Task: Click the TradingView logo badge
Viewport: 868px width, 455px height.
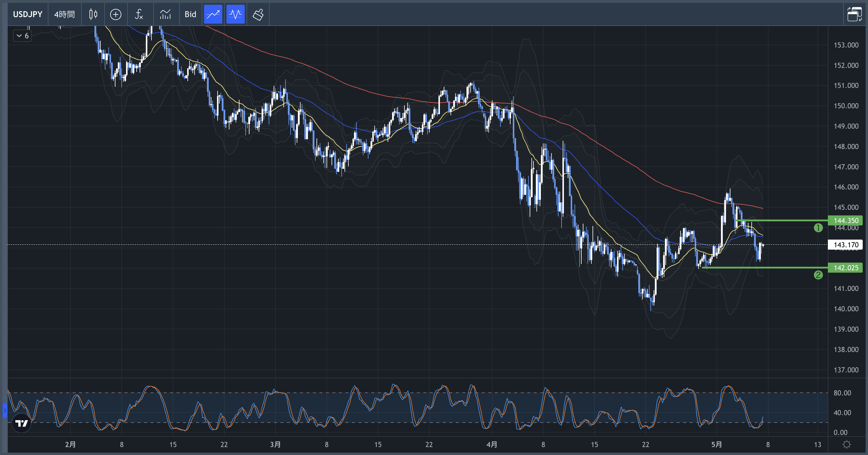Action: pyautogui.click(x=22, y=423)
